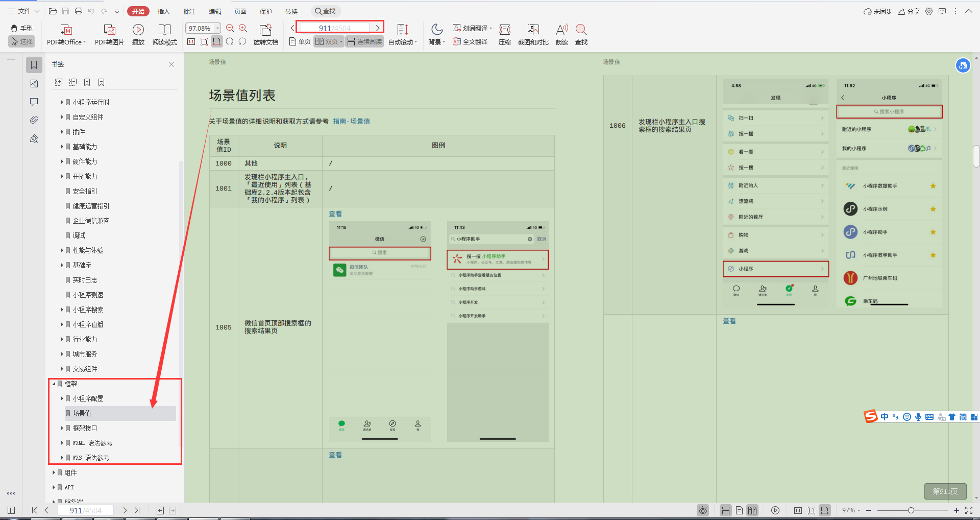Switch to single page (单页) view
This screenshot has height=520, width=980.
[x=300, y=41]
